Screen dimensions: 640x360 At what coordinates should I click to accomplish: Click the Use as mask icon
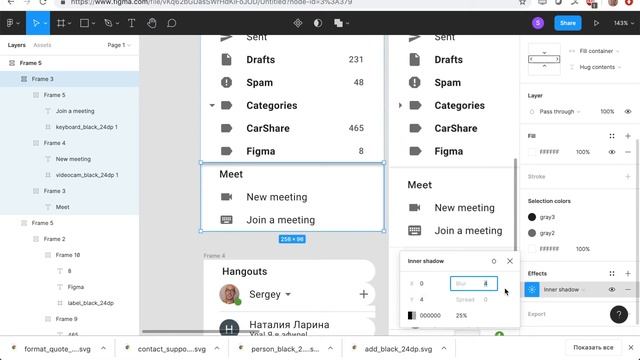(318, 23)
